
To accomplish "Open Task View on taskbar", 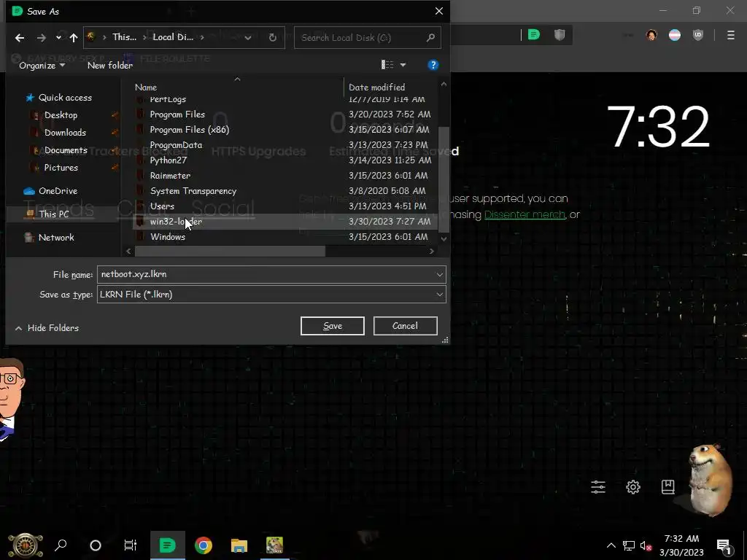I will pyautogui.click(x=130, y=545).
